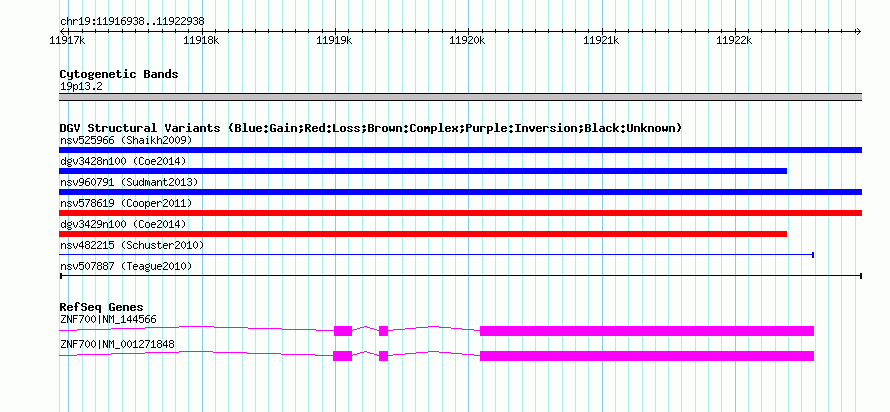Click the dgv3428n100 (Coe2014) label
The width and height of the screenshot is (890, 412).
(123, 161)
